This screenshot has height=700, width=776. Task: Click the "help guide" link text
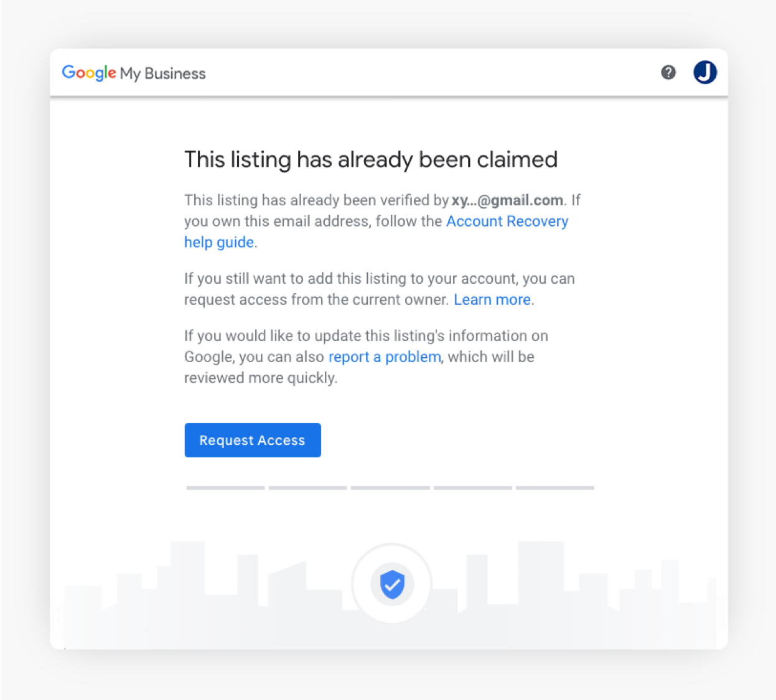tap(219, 243)
